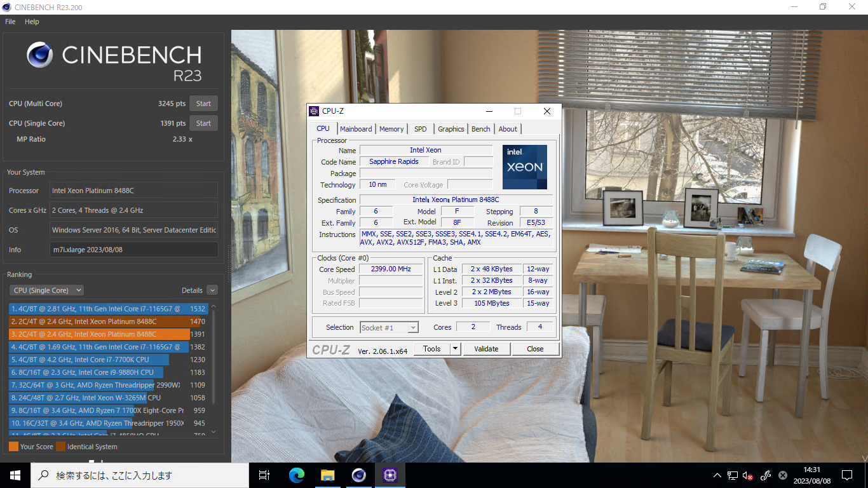Click the gray X circle tray icon
The height and width of the screenshot is (488, 868).
[x=783, y=475]
